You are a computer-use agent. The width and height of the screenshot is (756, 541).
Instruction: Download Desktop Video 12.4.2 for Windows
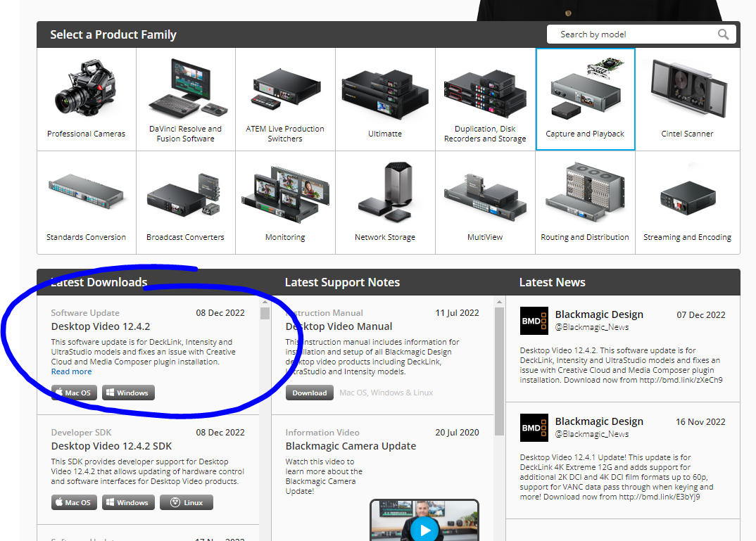[x=128, y=393]
